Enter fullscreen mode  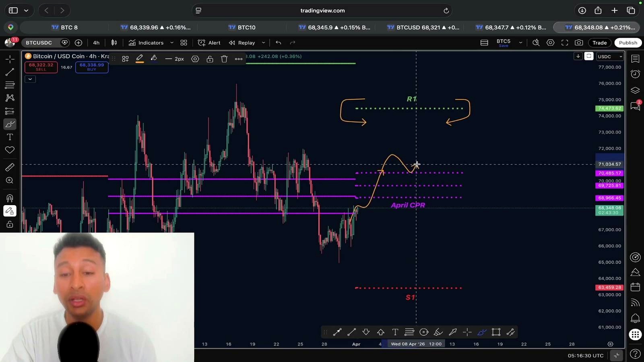click(565, 43)
